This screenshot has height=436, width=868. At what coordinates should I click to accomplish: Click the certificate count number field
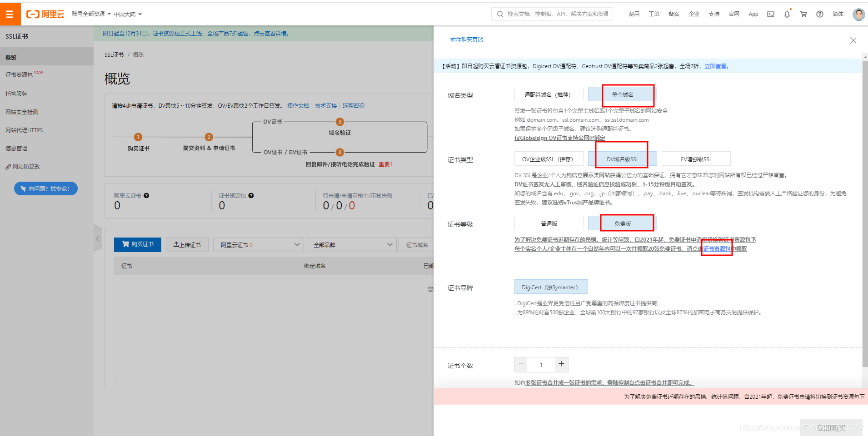[541, 365]
